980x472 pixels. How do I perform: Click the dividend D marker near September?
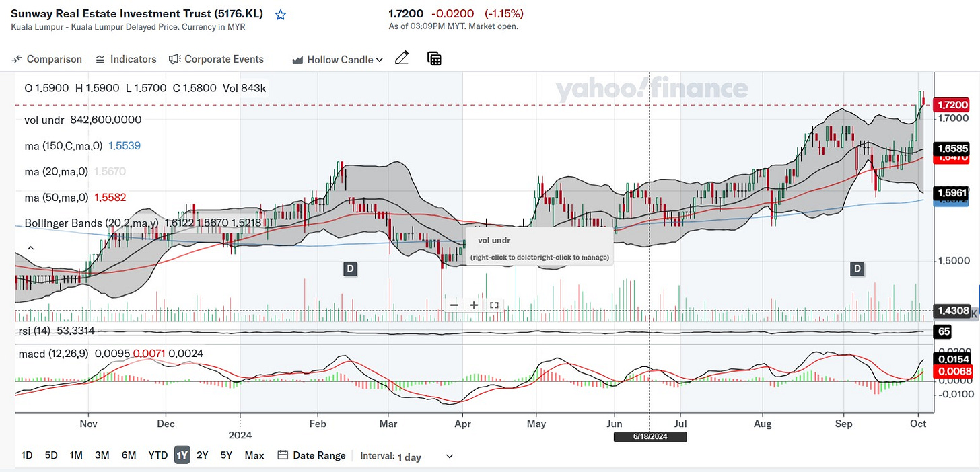[858, 269]
